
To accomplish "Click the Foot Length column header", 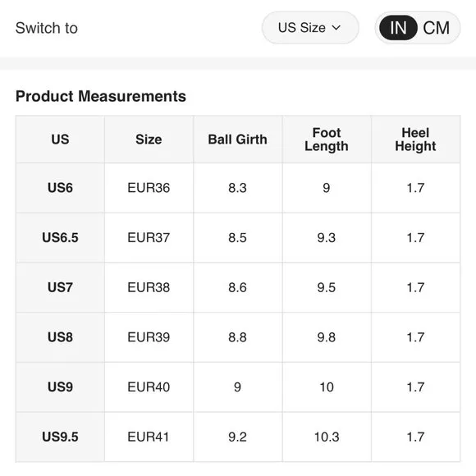I will point(327,140).
